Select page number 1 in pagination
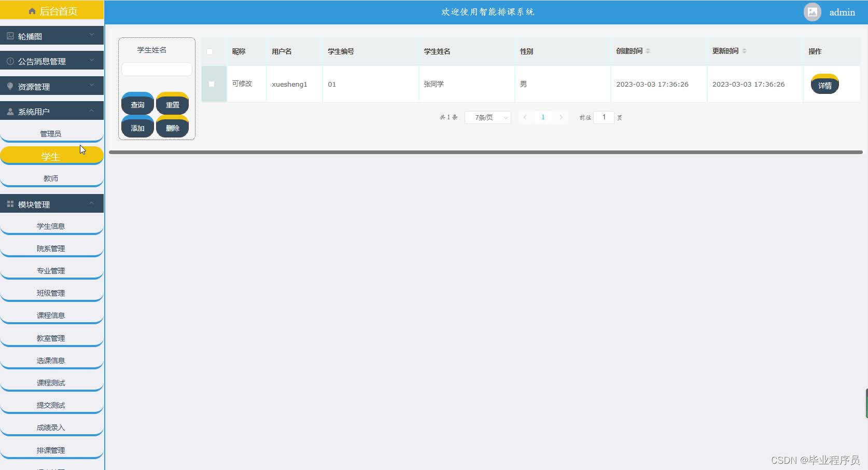This screenshot has width=868, height=470. 543,117
